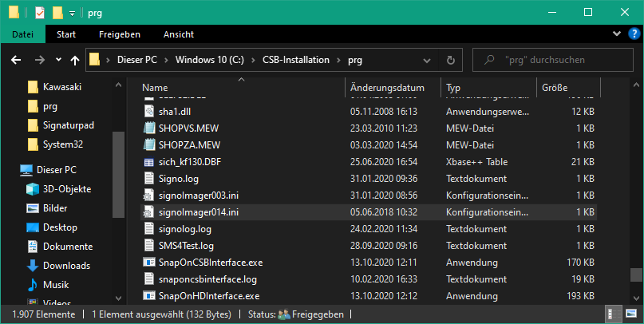Click the SHOPVS.MEW notepad icon
Viewport: 644px width, 324px height.
coord(148,128)
